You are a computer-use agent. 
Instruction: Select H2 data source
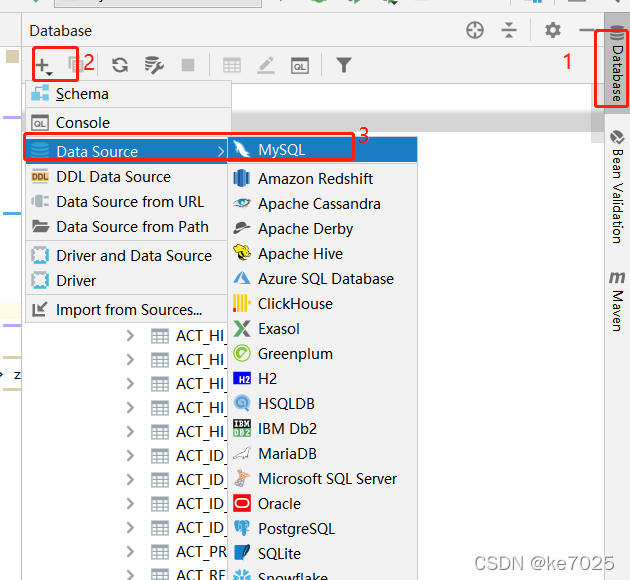[x=323, y=378]
